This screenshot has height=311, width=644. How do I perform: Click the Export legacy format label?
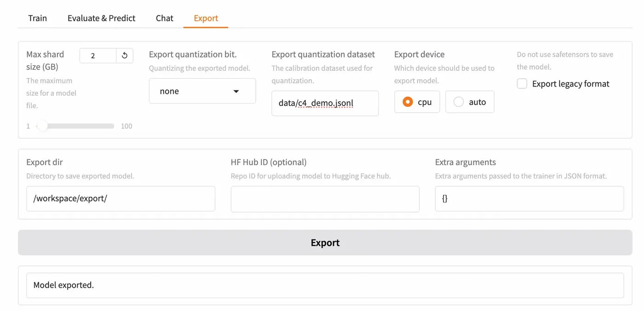tap(570, 84)
